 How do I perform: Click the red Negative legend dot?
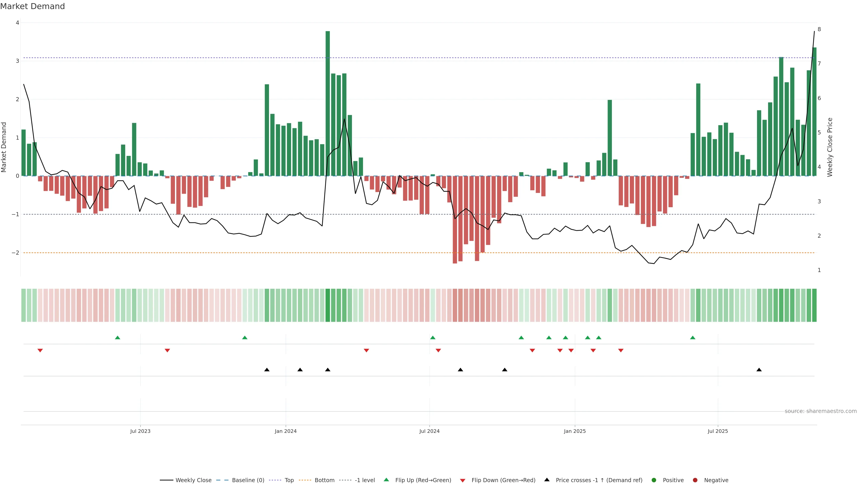(695, 480)
